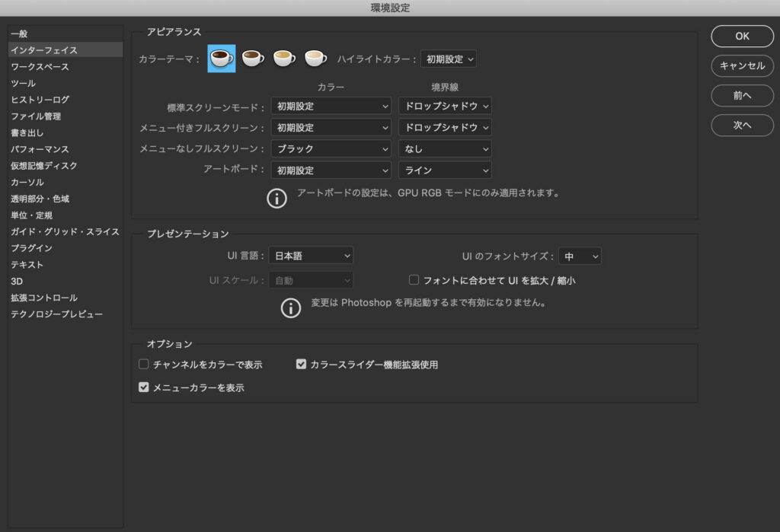Open アートボード border dropdown showing ライン
The height and width of the screenshot is (532, 780).
[445, 170]
